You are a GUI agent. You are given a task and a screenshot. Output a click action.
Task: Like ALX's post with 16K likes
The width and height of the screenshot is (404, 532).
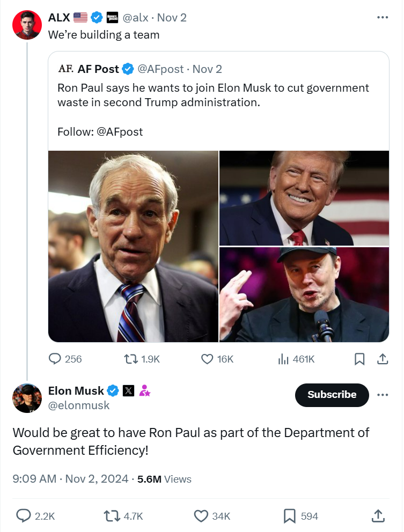click(207, 359)
